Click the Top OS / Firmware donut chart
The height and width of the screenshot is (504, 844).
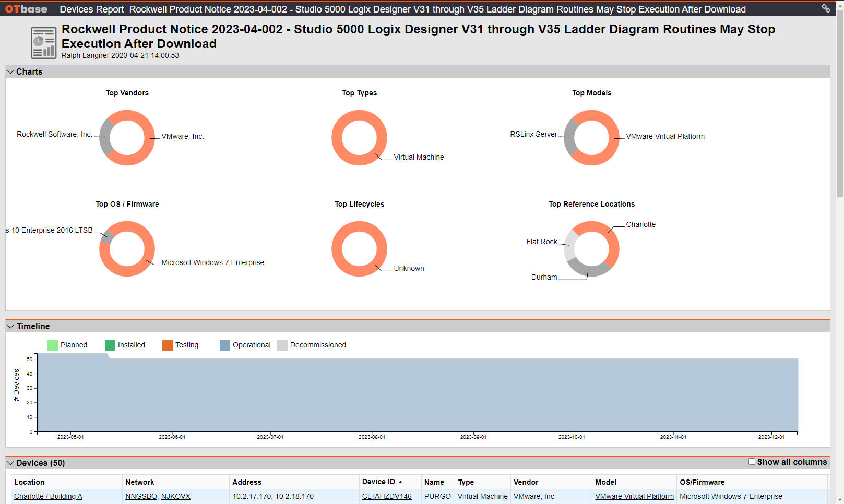127,249
